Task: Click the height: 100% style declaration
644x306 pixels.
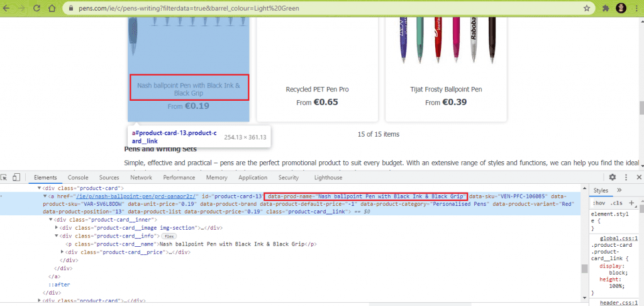Action: point(611,283)
